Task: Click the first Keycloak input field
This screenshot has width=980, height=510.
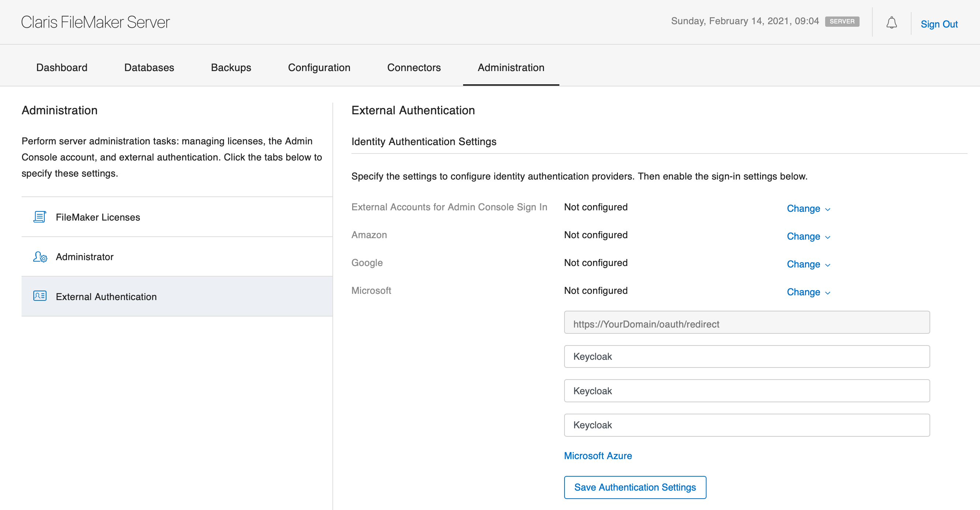Action: tap(747, 356)
